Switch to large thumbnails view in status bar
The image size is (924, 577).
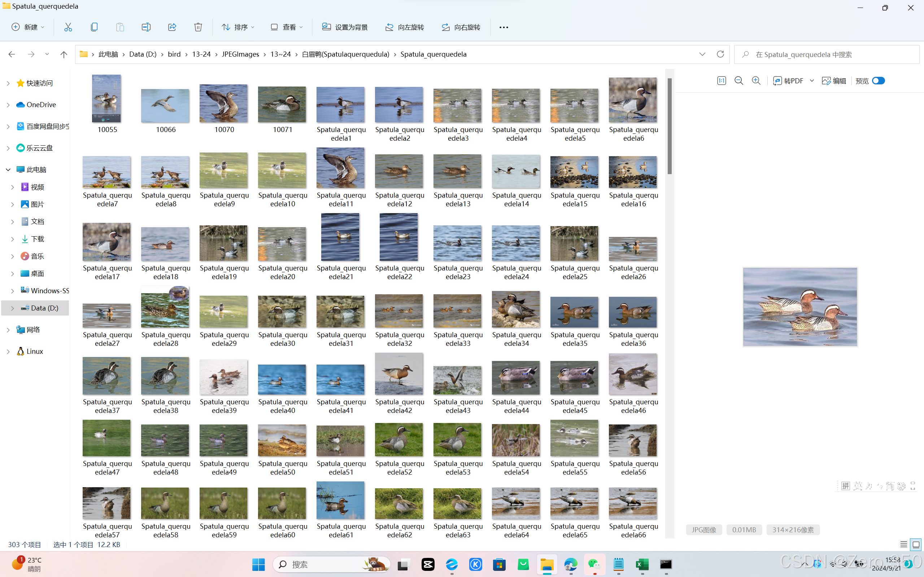coord(916,545)
